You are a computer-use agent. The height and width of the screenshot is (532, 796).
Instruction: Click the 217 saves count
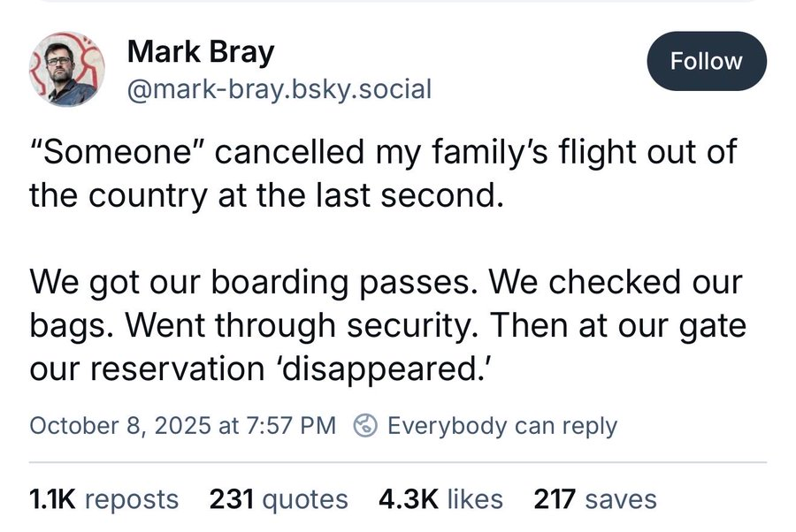595,499
